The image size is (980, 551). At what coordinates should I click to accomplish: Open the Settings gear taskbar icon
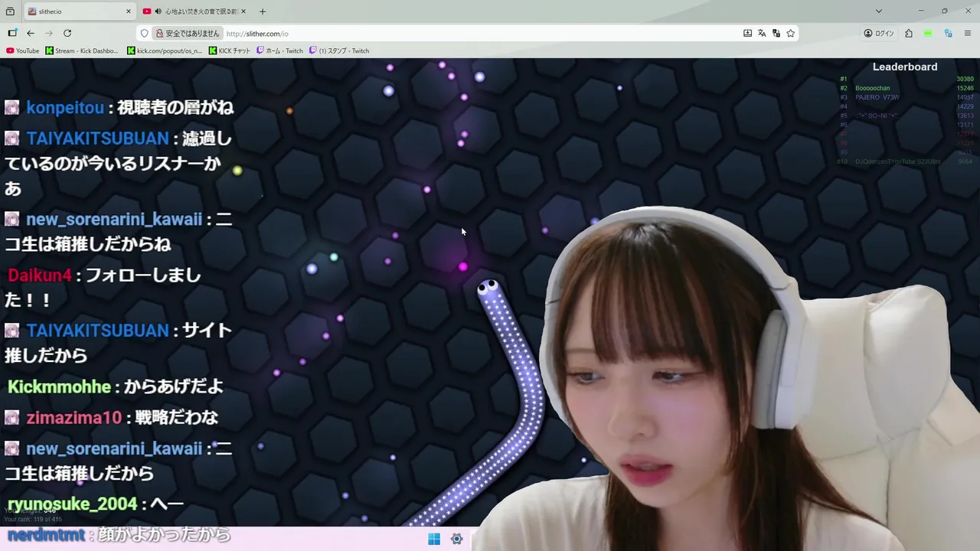pyautogui.click(x=456, y=539)
